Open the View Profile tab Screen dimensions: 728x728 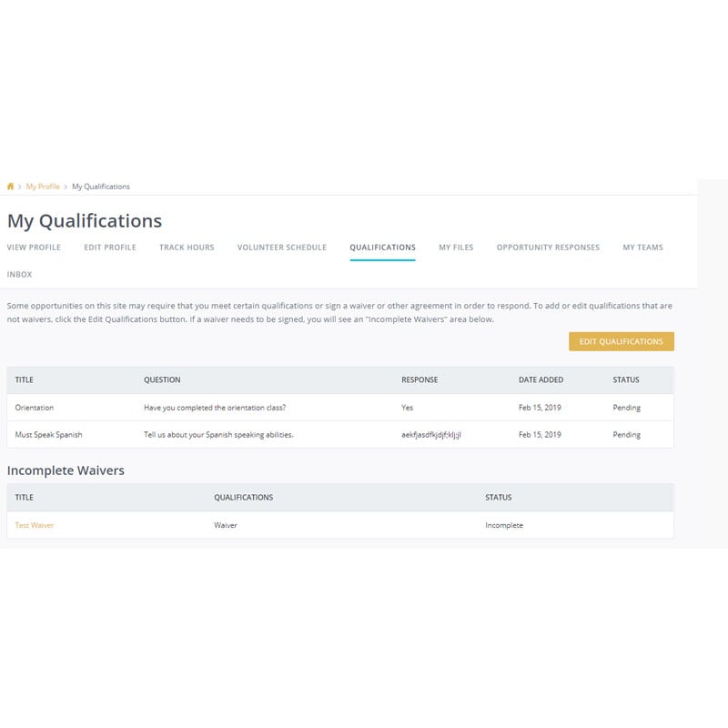(x=35, y=247)
